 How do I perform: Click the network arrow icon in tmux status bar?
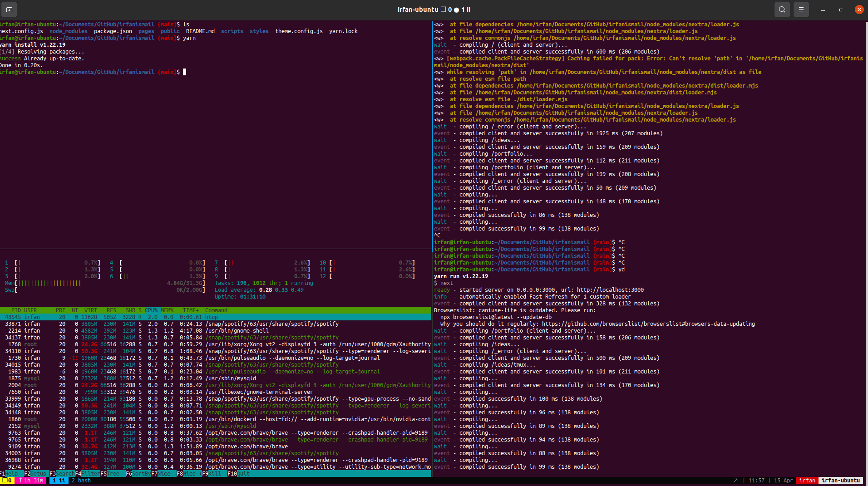pyautogui.click(x=735, y=480)
